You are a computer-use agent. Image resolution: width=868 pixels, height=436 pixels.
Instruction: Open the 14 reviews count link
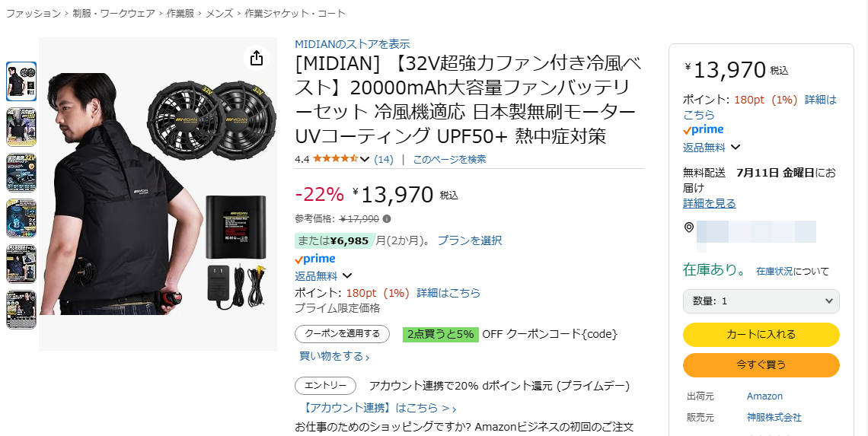tap(384, 159)
